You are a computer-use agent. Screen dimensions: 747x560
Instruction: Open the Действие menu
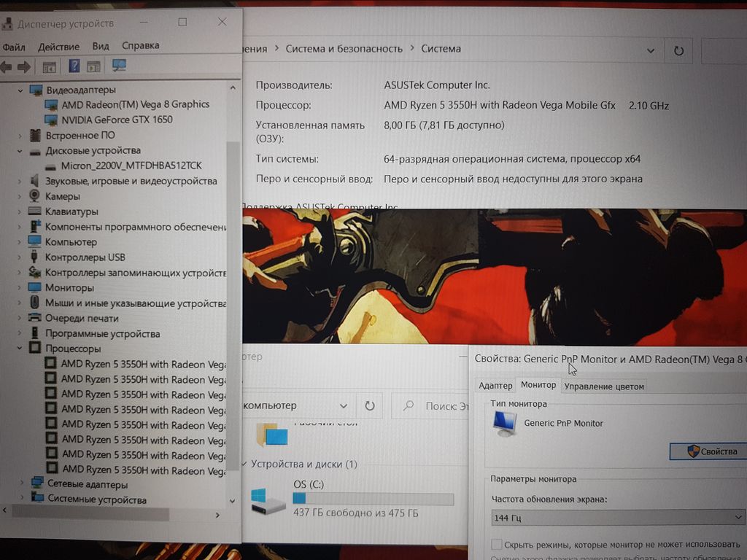(x=58, y=46)
